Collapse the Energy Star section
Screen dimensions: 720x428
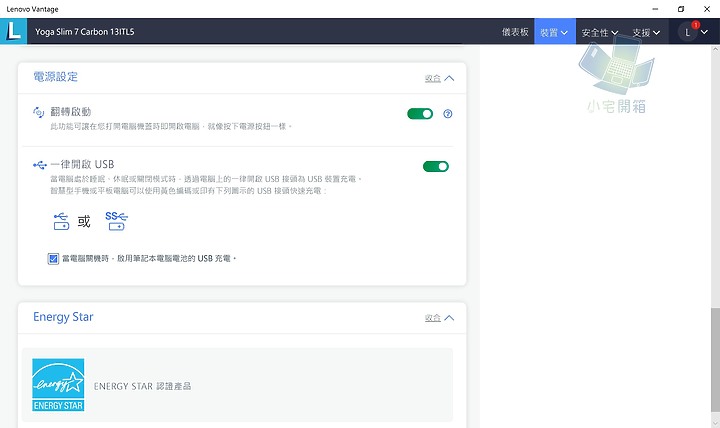pyautogui.click(x=439, y=318)
